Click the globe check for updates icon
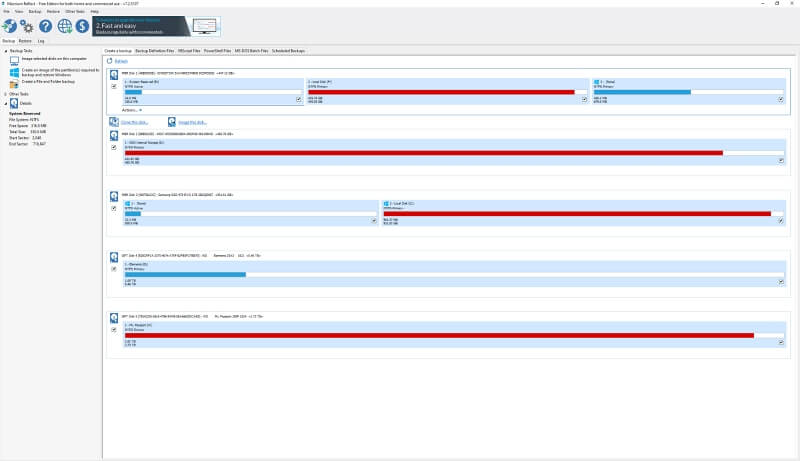800x461 pixels. tap(64, 26)
